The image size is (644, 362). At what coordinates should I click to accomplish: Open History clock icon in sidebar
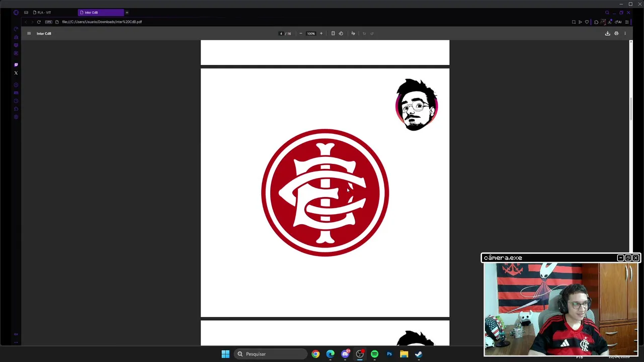[16, 101]
